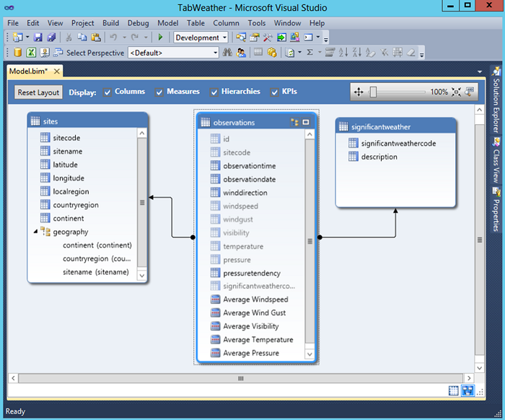Start the project with the green play icon
505x420 pixels.
(x=160, y=38)
